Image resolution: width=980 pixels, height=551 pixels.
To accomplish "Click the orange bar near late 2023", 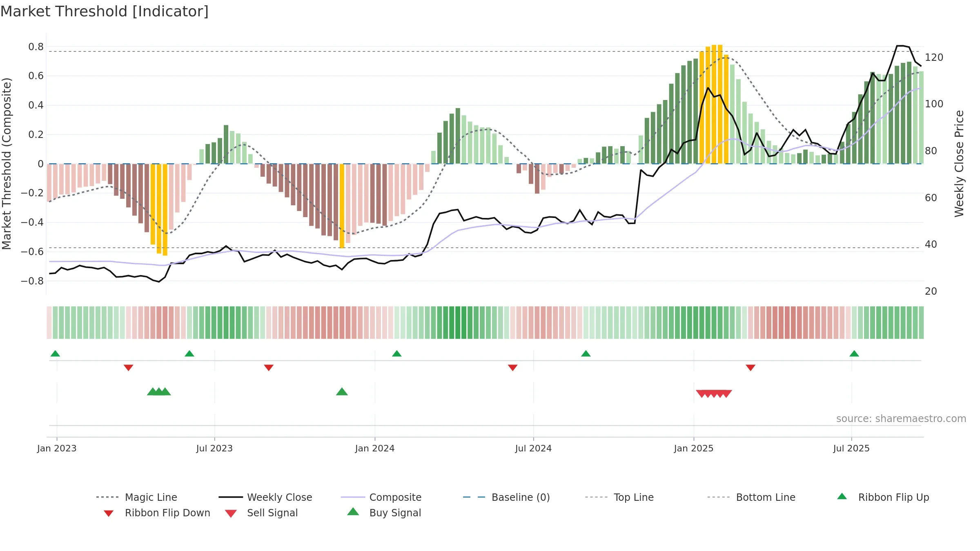I will [x=342, y=206].
